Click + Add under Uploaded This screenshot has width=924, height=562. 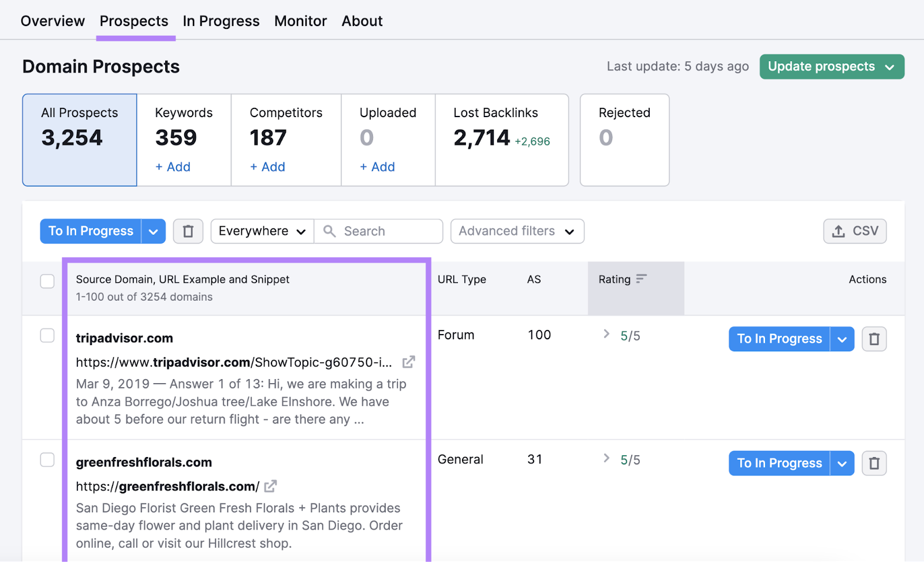pyautogui.click(x=377, y=167)
